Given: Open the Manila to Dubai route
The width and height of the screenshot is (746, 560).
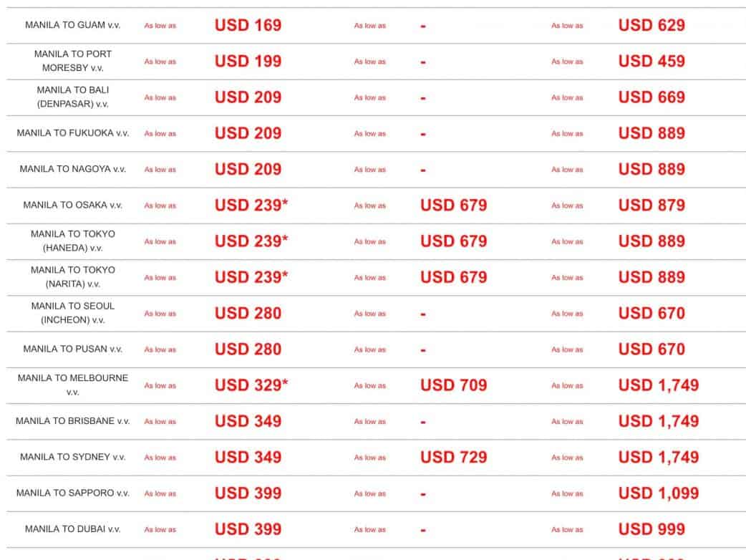Looking at the screenshot, I should [x=72, y=529].
